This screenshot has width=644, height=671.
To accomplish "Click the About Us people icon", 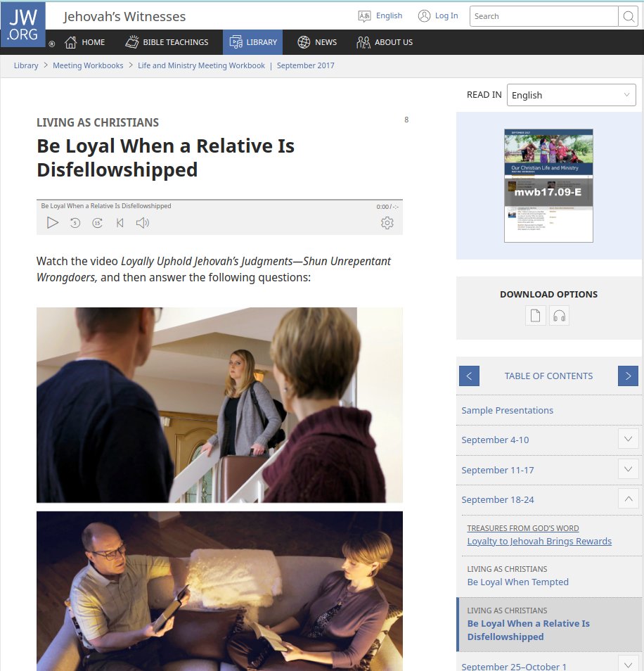I will [x=363, y=42].
